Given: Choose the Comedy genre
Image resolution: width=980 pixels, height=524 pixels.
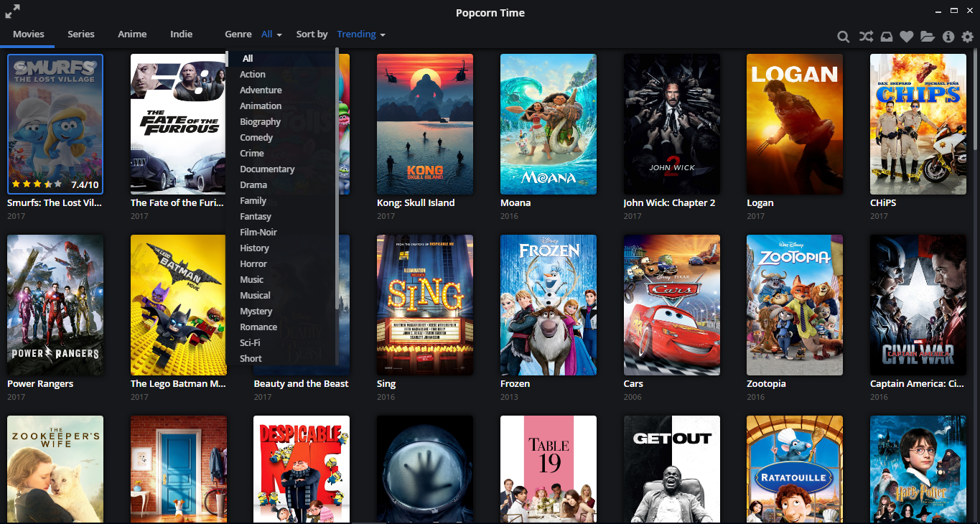Looking at the screenshot, I should (281, 138).
